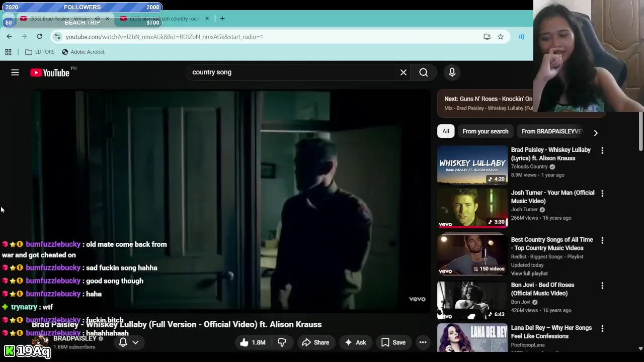Select the From your search chip
The image size is (644, 362).
(486, 131)
